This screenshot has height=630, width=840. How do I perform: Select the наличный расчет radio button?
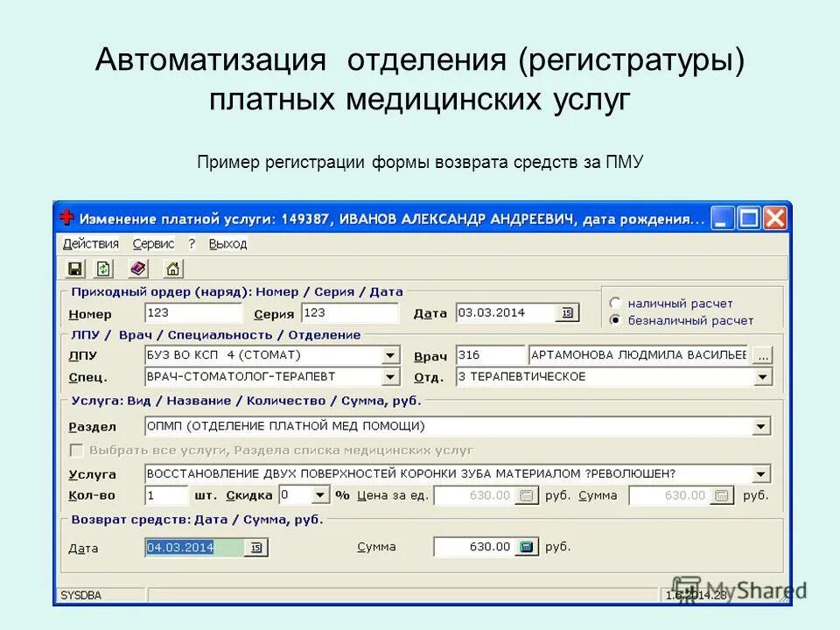[x=615, y=304]
